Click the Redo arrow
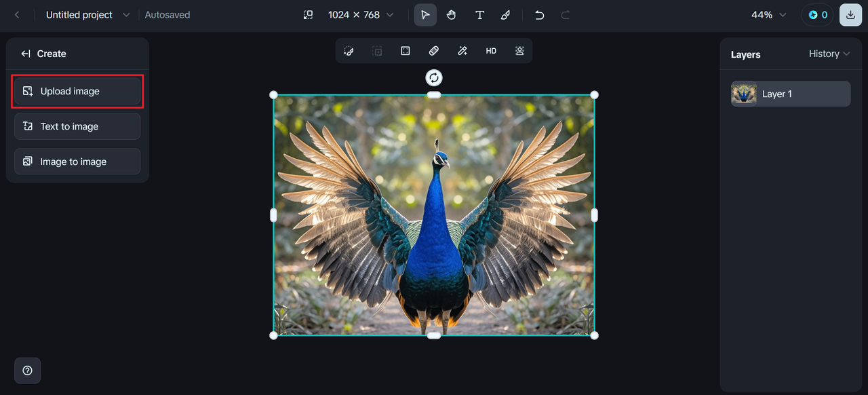Viewport: 868px width, 395px height. (565, 15)
